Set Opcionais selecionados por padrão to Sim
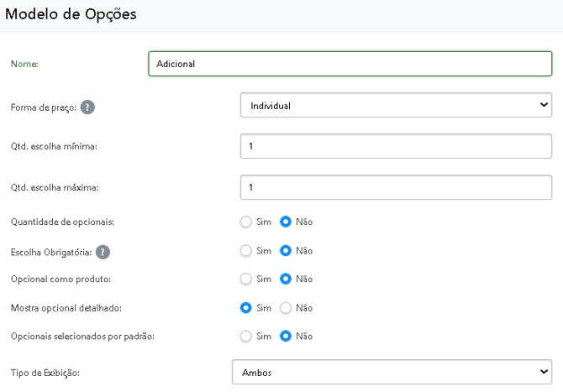The height and width of the screenshot is (392, 563). (x=246, y=336)
